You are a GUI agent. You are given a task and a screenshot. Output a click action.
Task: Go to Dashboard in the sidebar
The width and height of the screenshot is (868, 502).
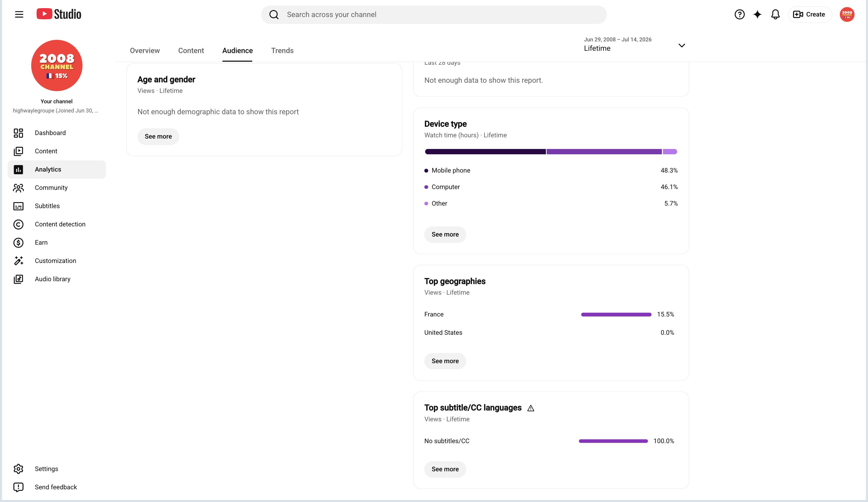point(57,133)
